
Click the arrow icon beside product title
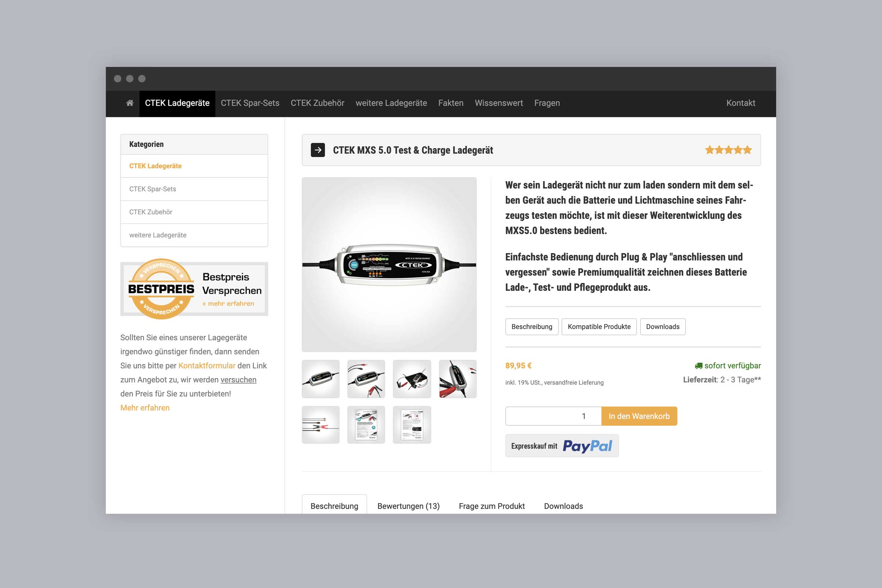(318, 150)
